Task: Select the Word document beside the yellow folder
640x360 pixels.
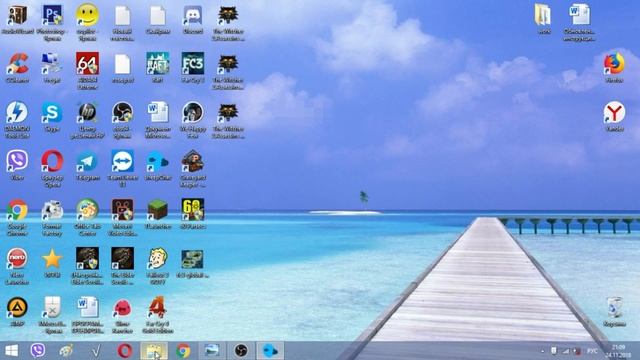Action: tap(579, 15)
